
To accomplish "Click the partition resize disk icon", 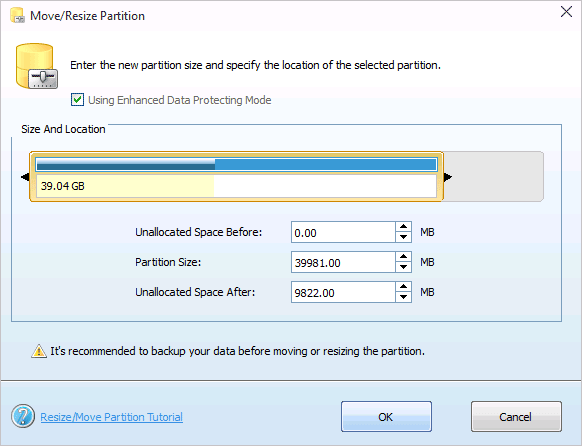I will (x=37, y=66).
